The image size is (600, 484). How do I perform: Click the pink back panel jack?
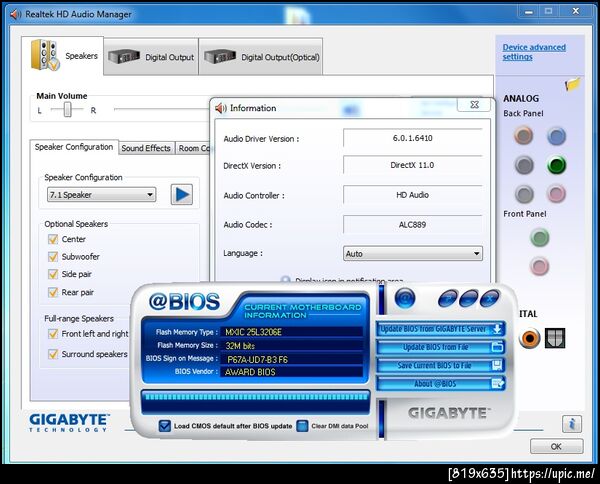556,194
